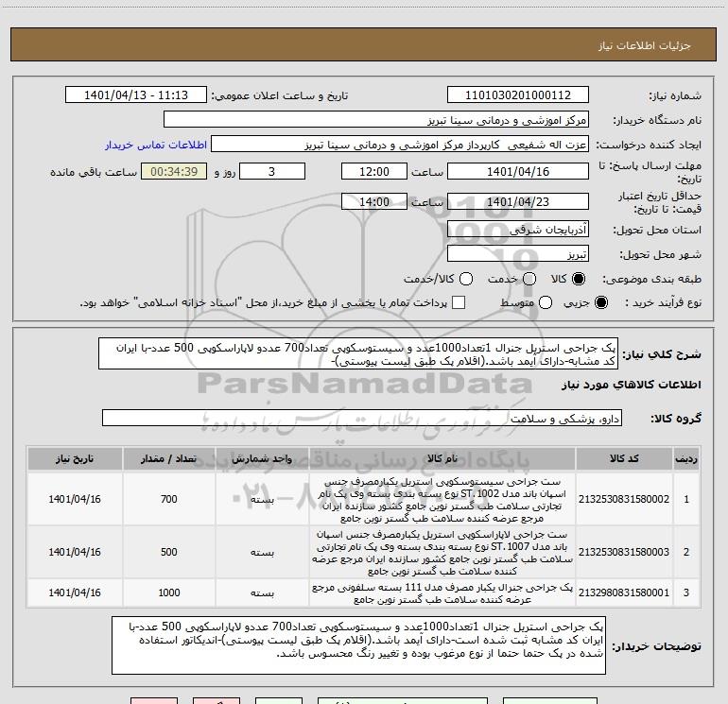The width and height of the screenshot is (728, 704).
Task: Click the general need description text box
Action: pos(358,353)
